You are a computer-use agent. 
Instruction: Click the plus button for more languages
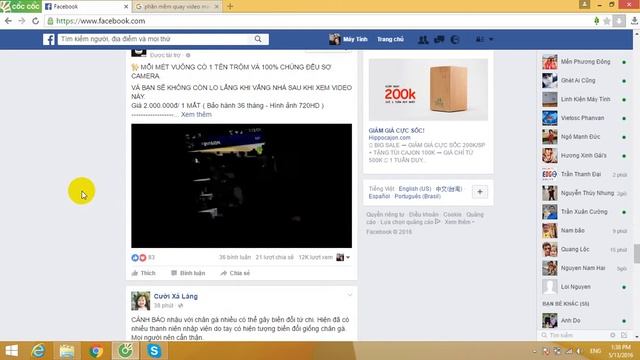click(x=480, y=192)
